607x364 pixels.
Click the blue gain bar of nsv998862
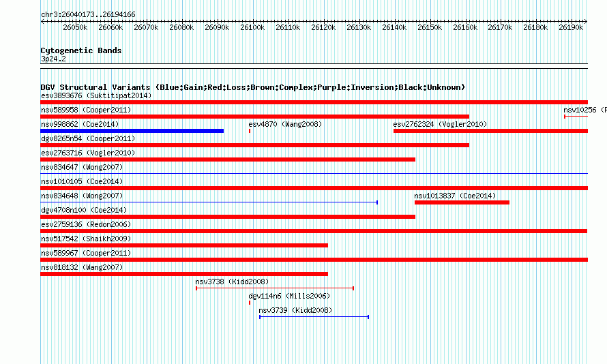pos(132,131)
